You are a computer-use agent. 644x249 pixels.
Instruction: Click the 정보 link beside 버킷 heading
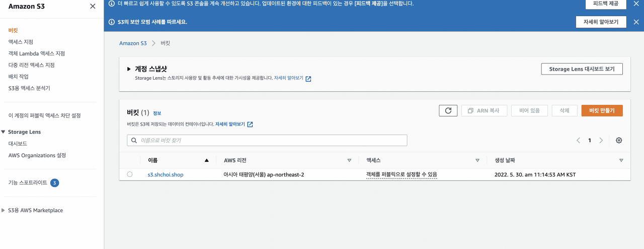point(157,113)
